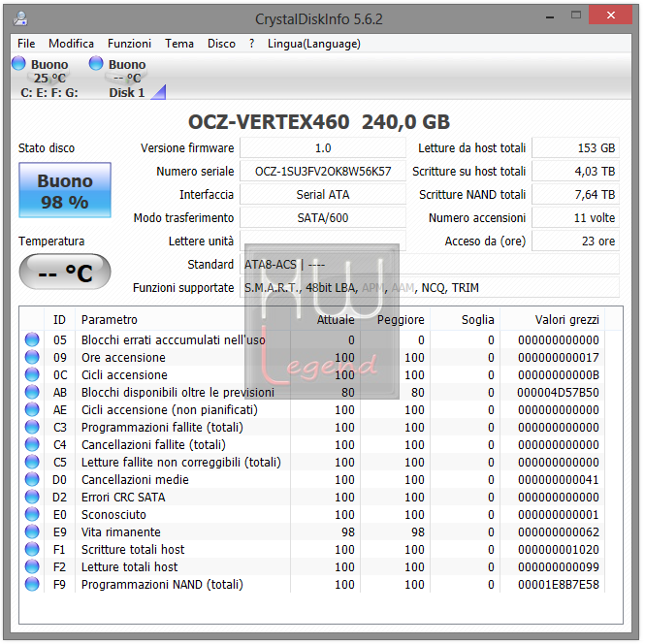
Task: Click status icon of Cicli accensione 0C row
Action: tap(32, 374)
